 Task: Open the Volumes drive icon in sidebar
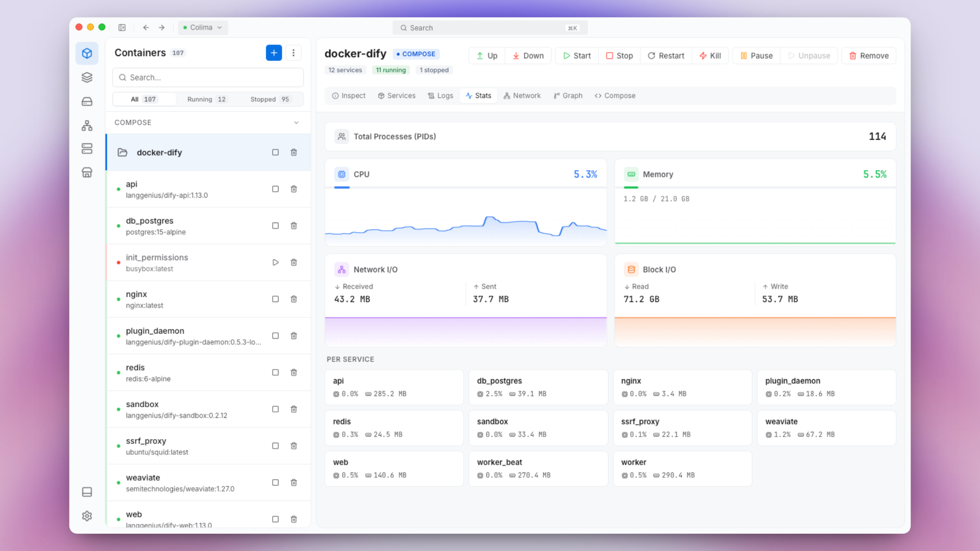click(87, 102)
